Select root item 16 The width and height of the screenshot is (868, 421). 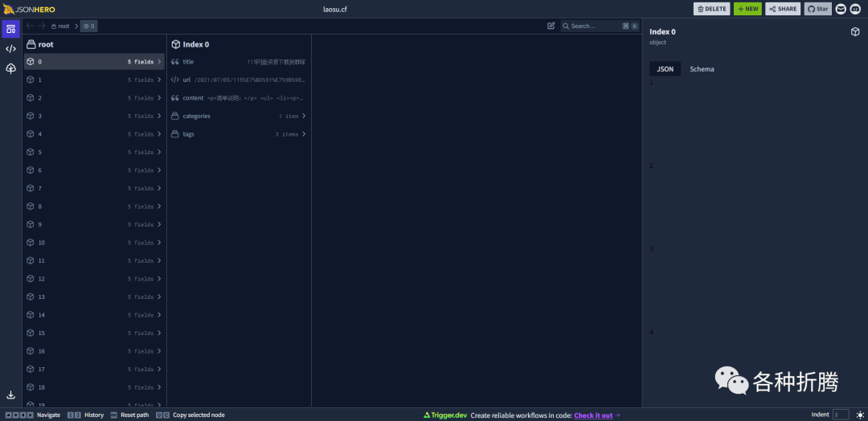point(94,351)
